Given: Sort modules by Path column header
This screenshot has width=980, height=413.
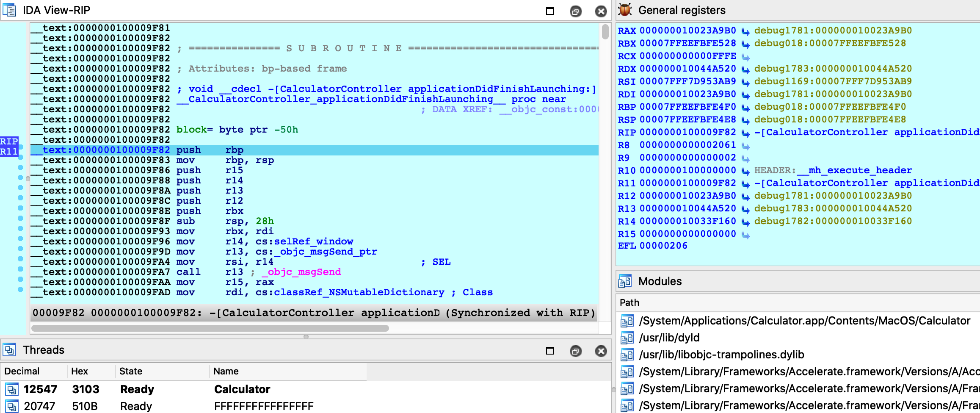Looking at the screenshot, I should (x=629, y=302).
